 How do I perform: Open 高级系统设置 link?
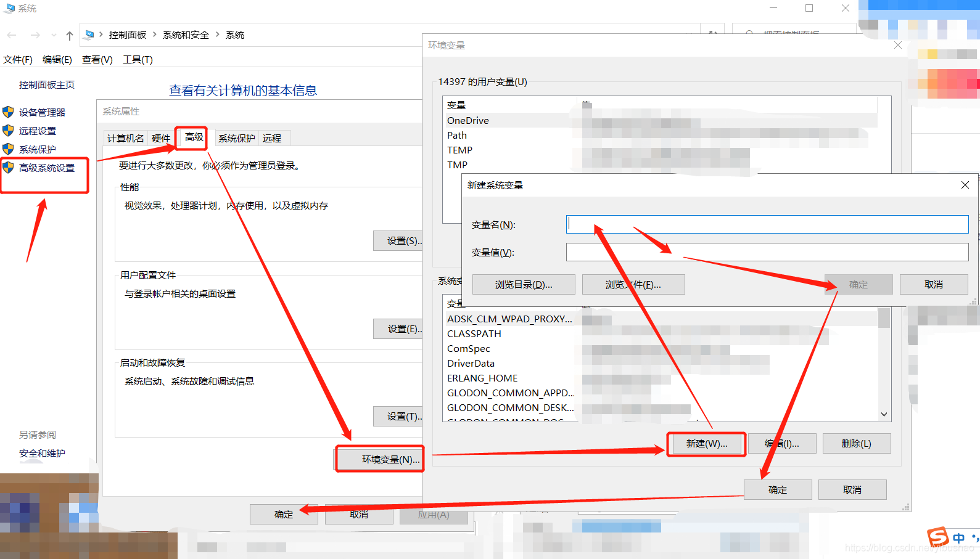pos(47,168)
